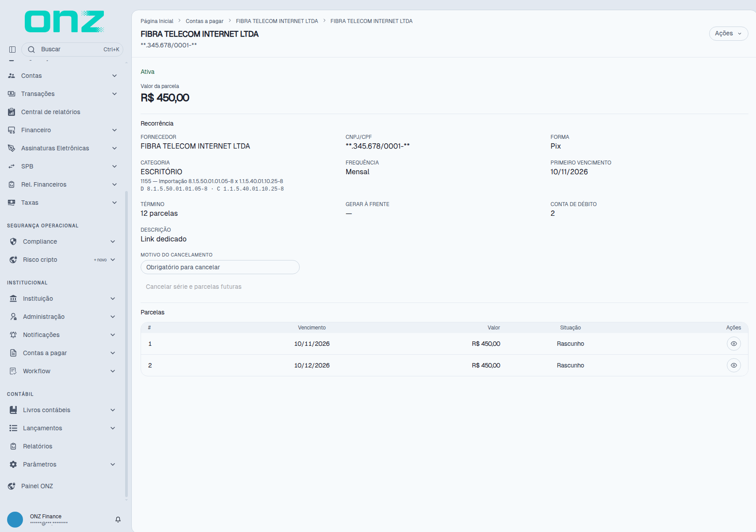The height and width of the screenshot is (532, 756).
Task: Open notifications bell near ONZ Finance
Action: click(118, 520)
